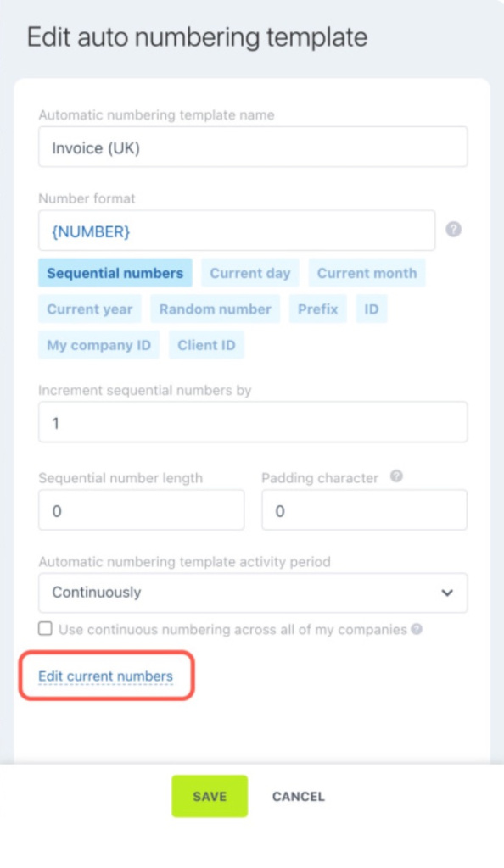Insert the My company ID tag
This screenshot has height=868, width=504.
pyautogui.click(x=98, y=345)
